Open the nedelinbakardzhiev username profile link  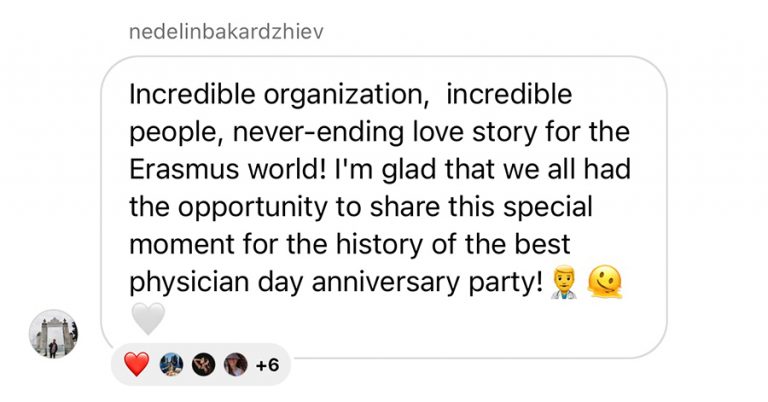tap(226, 32)
